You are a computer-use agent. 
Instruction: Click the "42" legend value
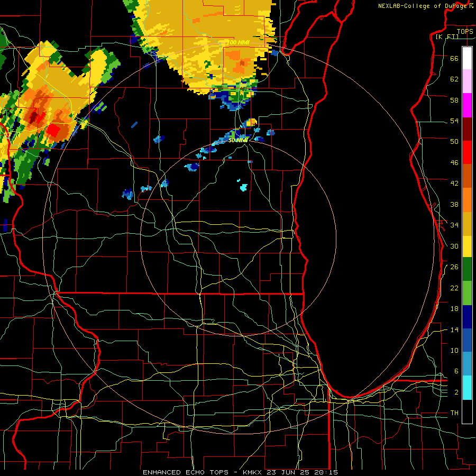tap(454, 184)
